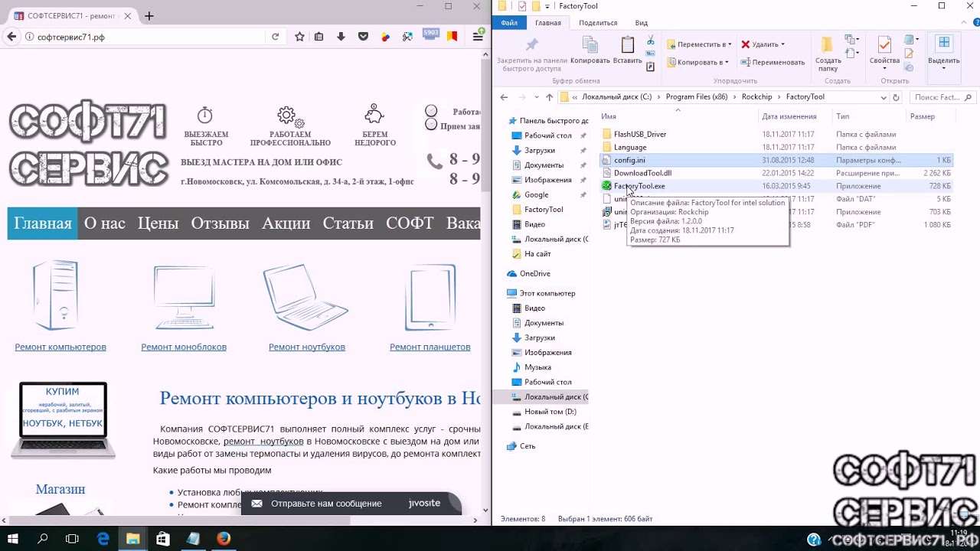Screen dimensions: 980x551
Task: Click the paste shortcut icon in ribbon
Action: click(x=651, y=67)
